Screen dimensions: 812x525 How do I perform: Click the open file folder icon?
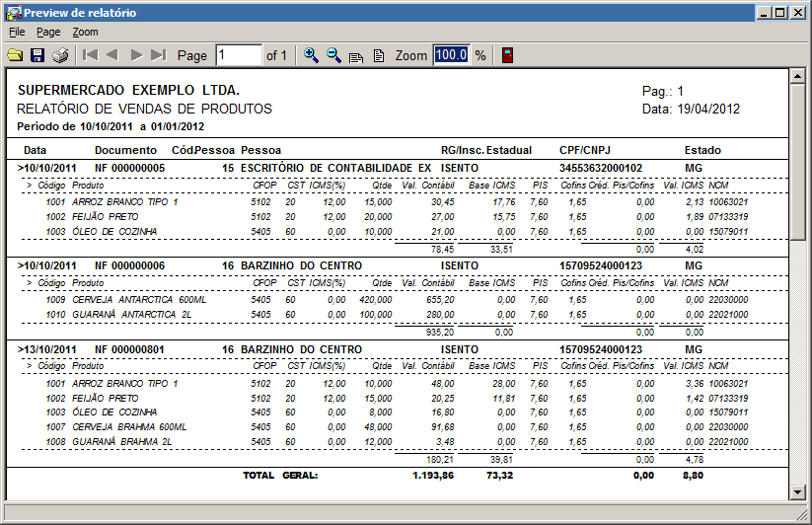point(15,55)
